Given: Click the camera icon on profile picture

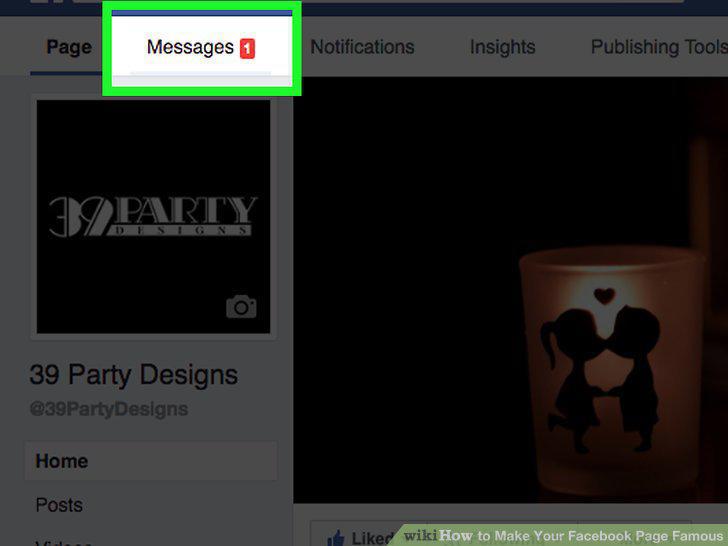Looking at the screenshot, I should [x=241, y=306].
